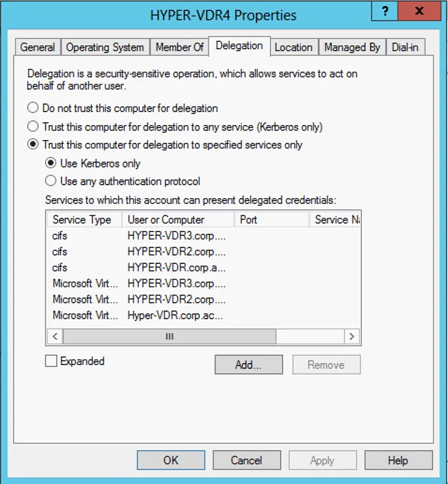448x484 pixels.
Task: Select the cifs HYPER-VDR.corp.a... row
Action: click(x=203, y=267)
